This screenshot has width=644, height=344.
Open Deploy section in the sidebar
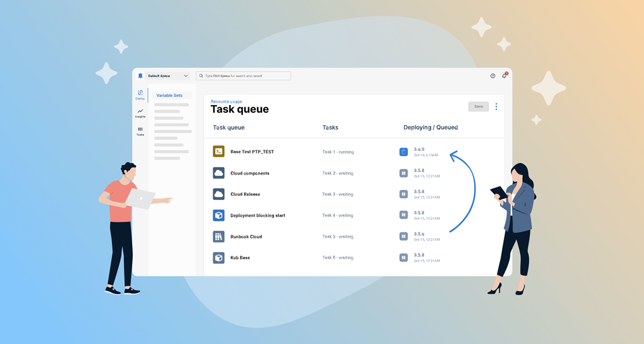pos(140,95)
